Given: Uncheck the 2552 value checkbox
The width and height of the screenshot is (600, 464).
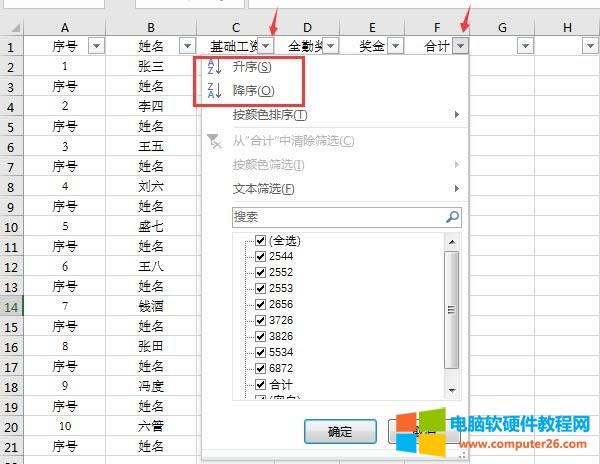Looking at the screenshot, I should click(261, 272).
